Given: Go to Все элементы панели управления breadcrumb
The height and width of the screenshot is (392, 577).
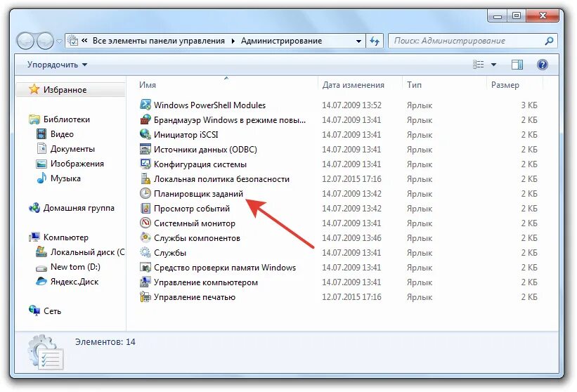Looking at the screenshot, I should (159, 41).
